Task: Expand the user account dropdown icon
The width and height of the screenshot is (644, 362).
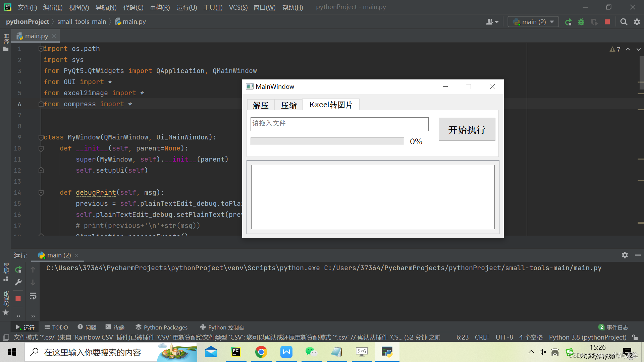Action: [x=492, y=22]
